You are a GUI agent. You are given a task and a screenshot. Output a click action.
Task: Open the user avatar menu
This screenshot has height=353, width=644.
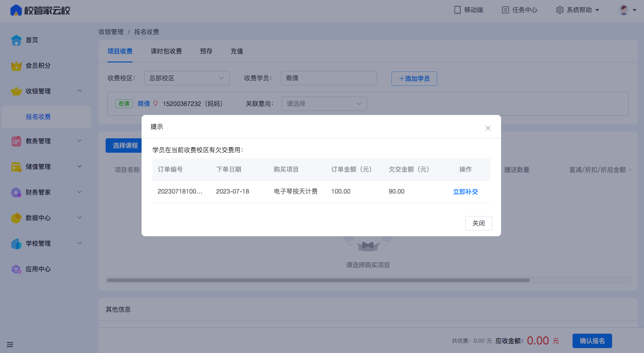[x=628, y=10]
